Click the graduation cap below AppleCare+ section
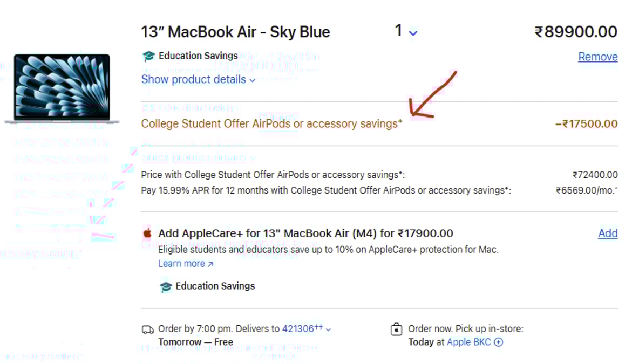The width and height of the screenshot is (639, 364). pos(166,286)
